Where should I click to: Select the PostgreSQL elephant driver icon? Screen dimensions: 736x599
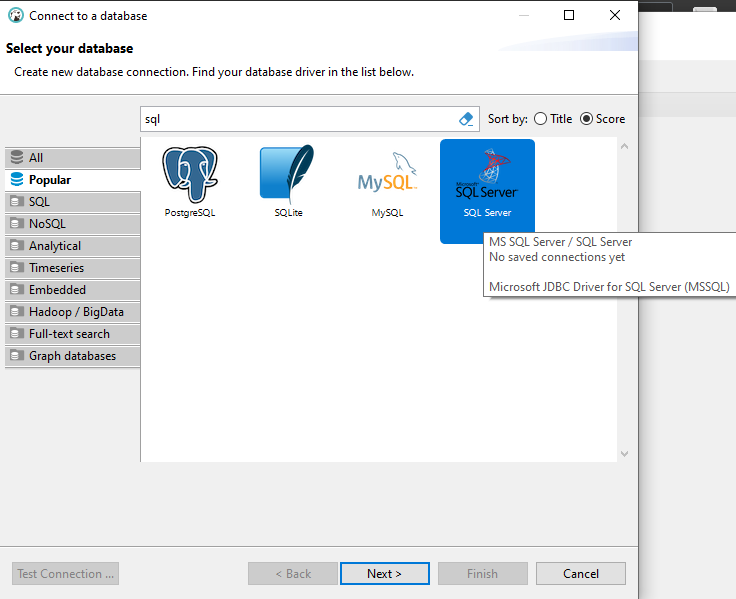pos(190,175)
